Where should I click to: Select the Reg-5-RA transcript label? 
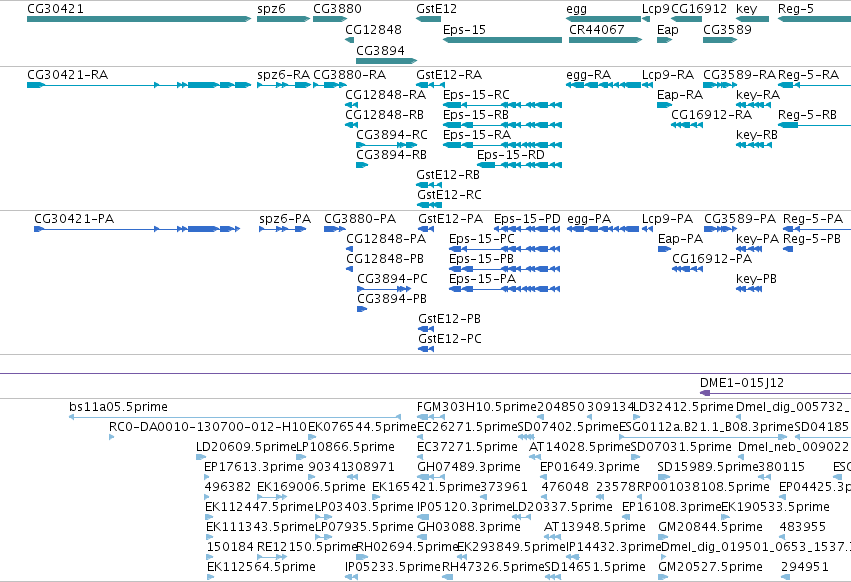[809, 75]
